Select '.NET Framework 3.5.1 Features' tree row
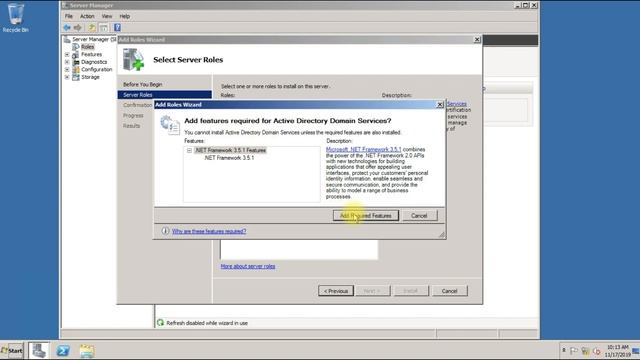Viewport: 640px width, 360px height. (x=230, y=150)
